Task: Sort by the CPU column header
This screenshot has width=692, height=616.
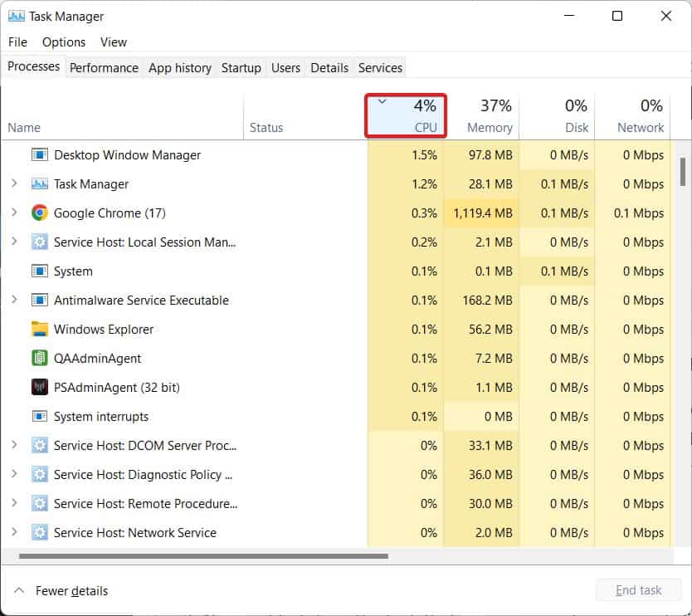Action: point(406,115)
